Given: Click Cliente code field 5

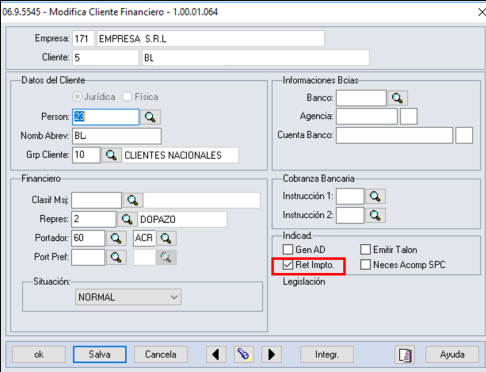Looking at the screenshot, I should click(106, 58).
